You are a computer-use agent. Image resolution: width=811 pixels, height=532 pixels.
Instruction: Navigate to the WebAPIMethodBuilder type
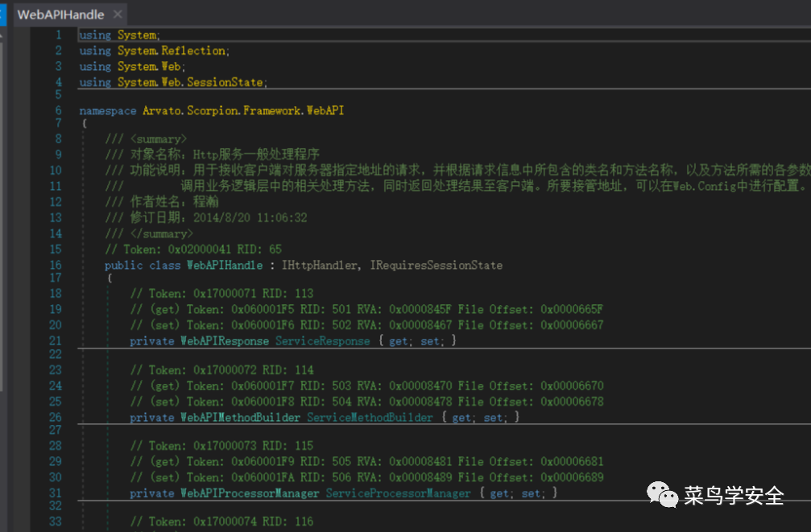[x=240, y=417]
